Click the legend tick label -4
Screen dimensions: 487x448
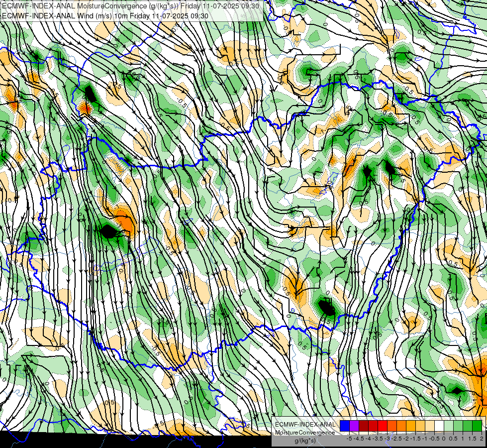tap(368, 439)
